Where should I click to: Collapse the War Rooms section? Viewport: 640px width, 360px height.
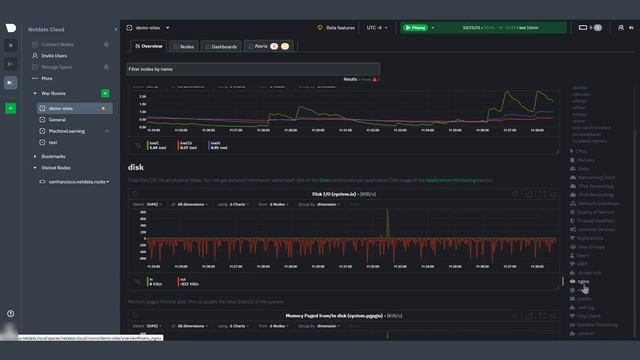[x=35, y=93]
